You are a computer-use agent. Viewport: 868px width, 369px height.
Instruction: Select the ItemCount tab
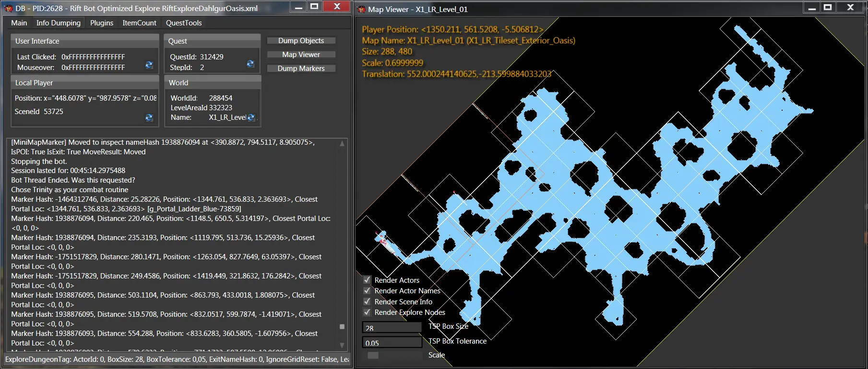tap(139, 23)
